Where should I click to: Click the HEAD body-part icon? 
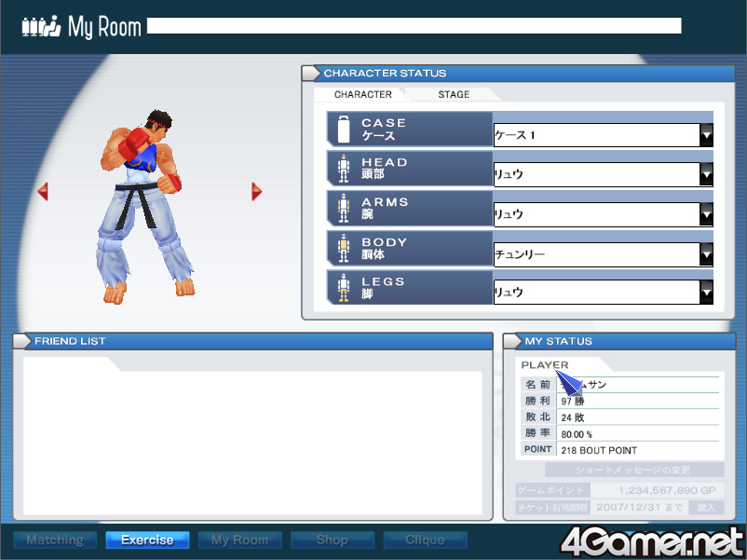[344, 169]
